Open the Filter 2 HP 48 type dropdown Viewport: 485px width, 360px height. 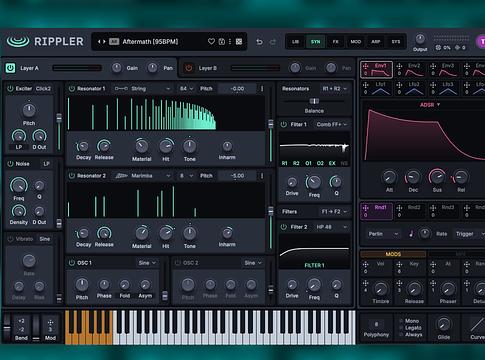pos(332,227)
